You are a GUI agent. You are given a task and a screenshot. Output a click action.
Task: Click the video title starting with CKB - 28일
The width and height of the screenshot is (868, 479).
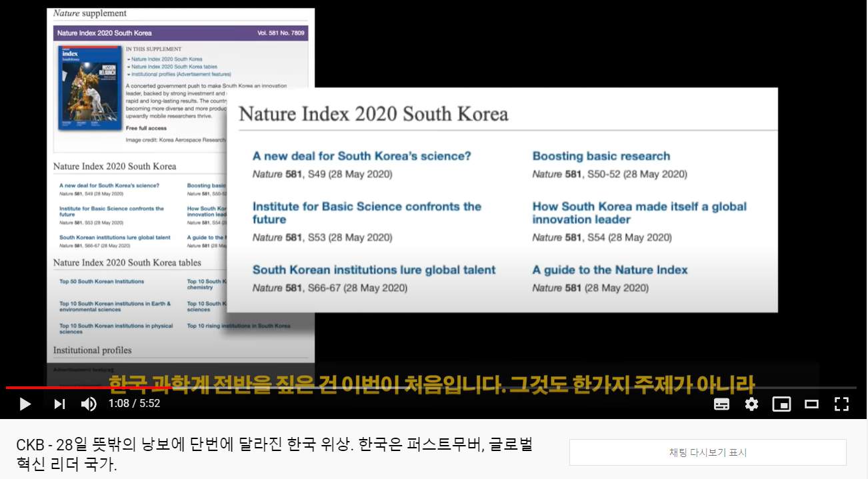(x=274, y=454)
